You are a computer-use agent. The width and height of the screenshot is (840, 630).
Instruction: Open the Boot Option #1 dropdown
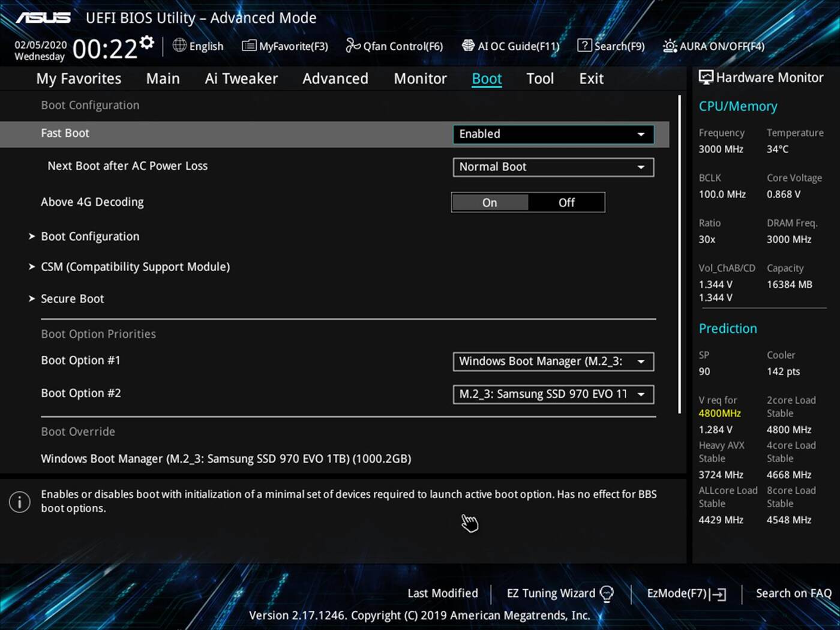click(552, 361)
